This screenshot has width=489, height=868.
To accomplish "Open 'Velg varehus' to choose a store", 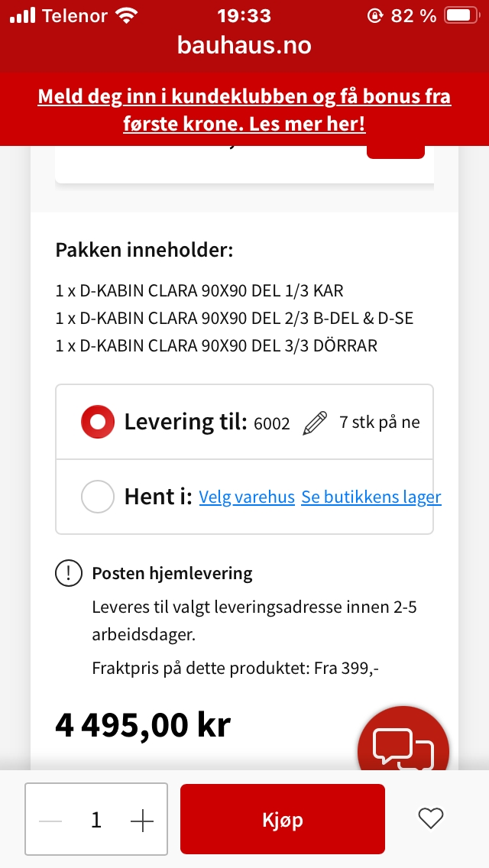I will pyautogui.click(x=246, y=497).
